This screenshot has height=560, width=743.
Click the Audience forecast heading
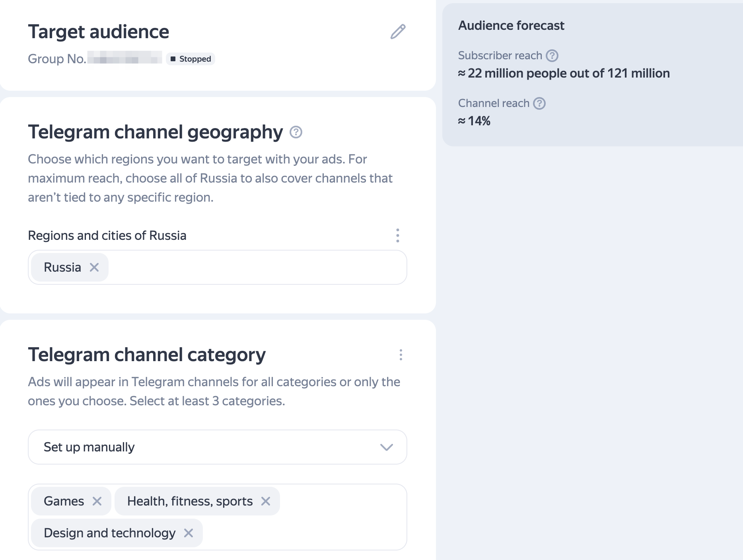pyautogui.click(x=511, y=25)
